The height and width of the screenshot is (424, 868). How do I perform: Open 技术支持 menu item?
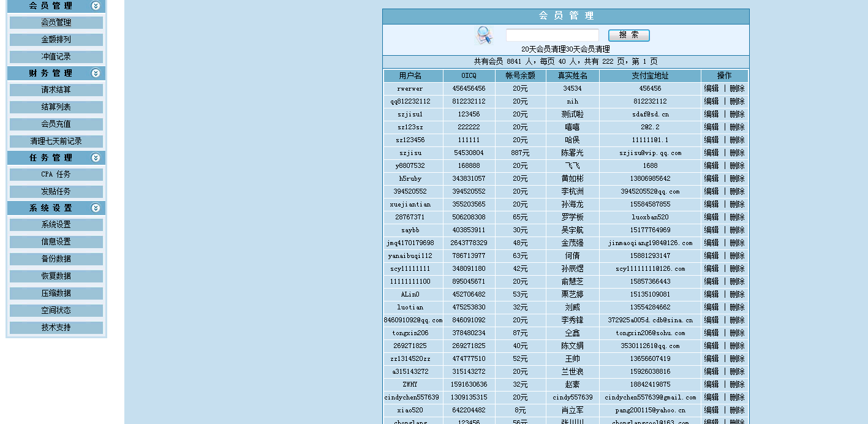(x=56, y=328)
